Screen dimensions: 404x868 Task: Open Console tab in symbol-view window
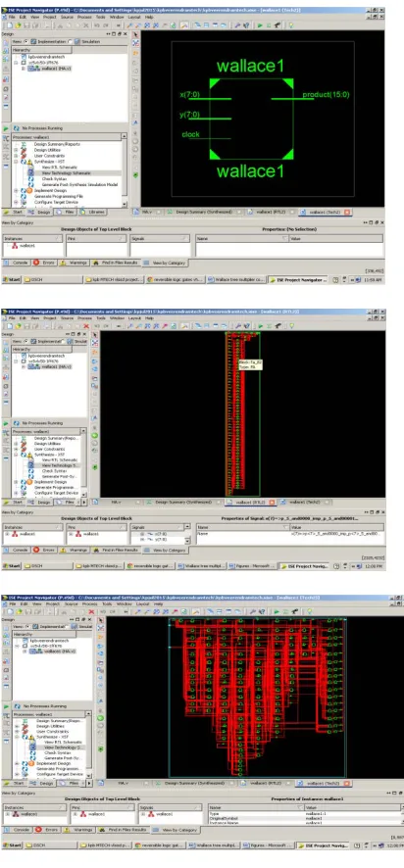tap(17, 263)
